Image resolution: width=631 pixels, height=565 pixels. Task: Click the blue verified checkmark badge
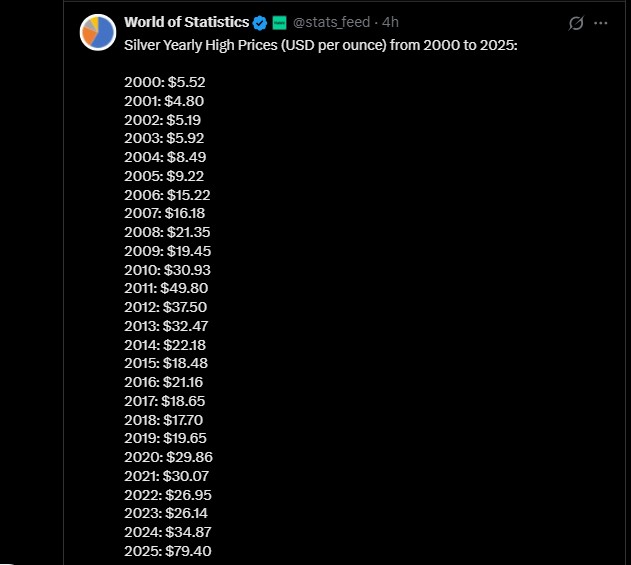(260, 23)
